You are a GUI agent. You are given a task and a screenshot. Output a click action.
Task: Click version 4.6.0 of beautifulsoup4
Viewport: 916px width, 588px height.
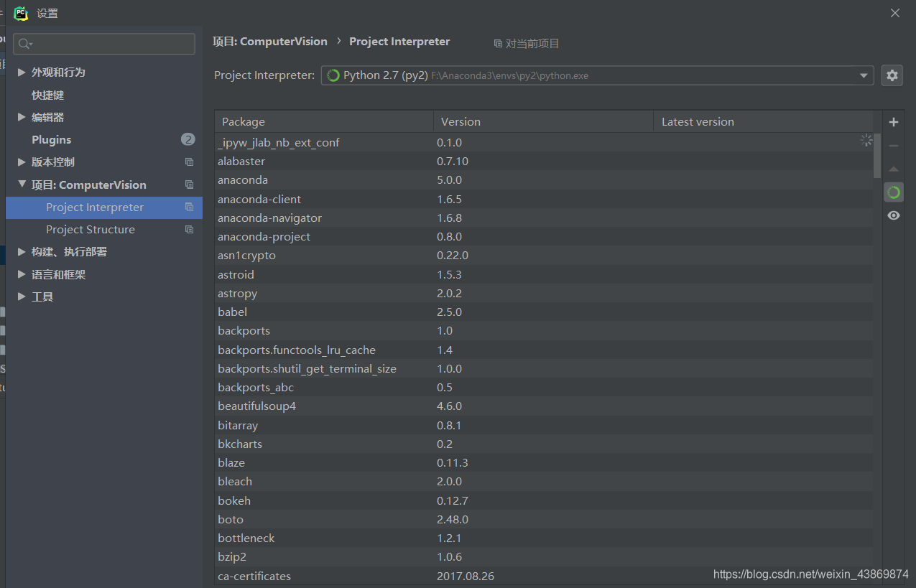pos(450,406)
